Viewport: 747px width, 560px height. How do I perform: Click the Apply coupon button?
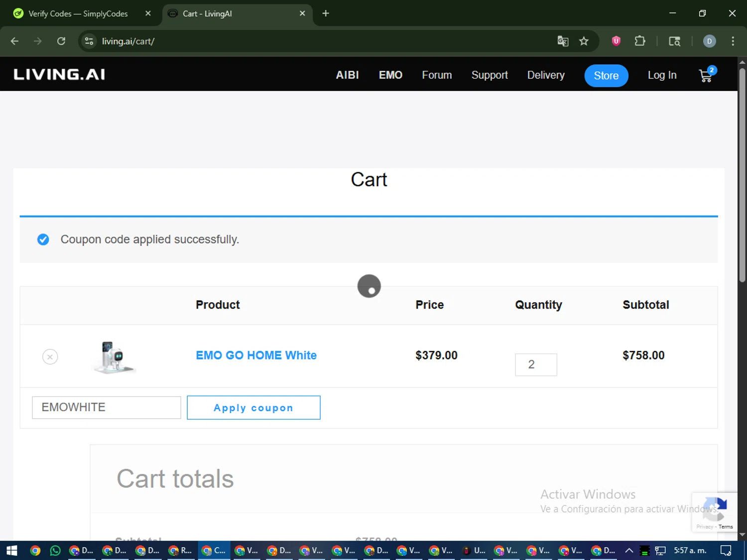[253, 408]
